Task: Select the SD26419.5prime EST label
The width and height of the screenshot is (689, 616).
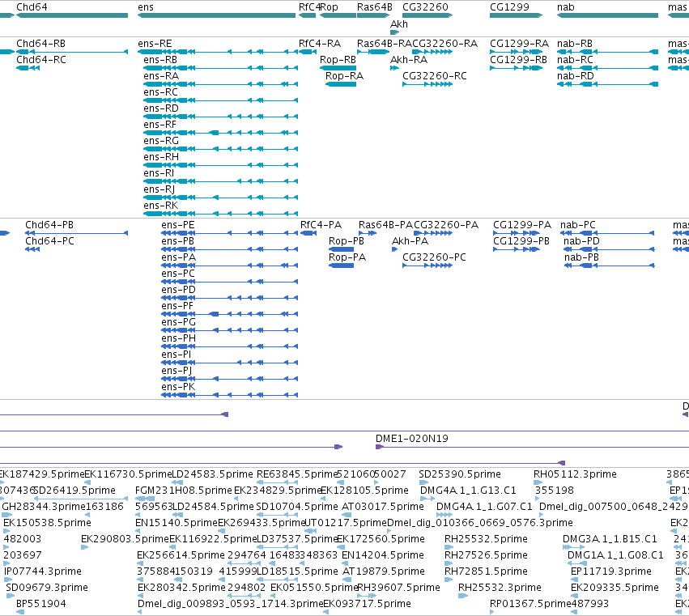Action: pos(74,491)
